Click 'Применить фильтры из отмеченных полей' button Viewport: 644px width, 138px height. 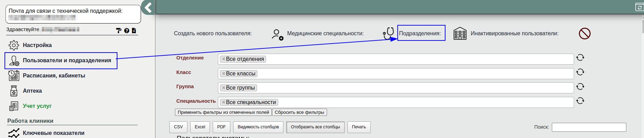coord(223,112)
